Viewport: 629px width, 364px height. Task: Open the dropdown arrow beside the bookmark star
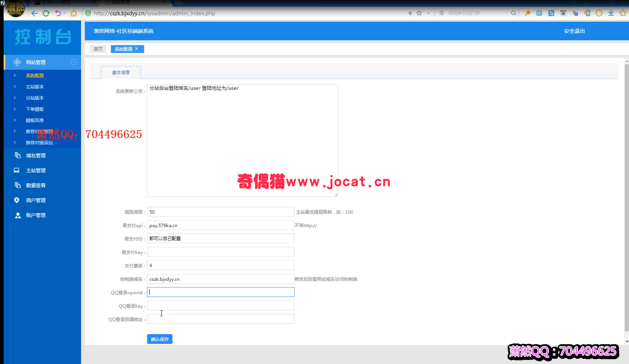(x=428, y=13)
